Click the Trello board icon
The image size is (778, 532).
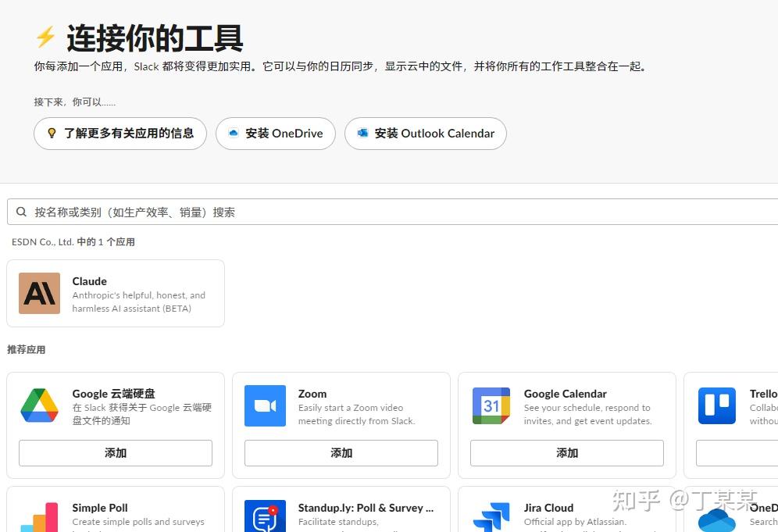pos(716,406)
